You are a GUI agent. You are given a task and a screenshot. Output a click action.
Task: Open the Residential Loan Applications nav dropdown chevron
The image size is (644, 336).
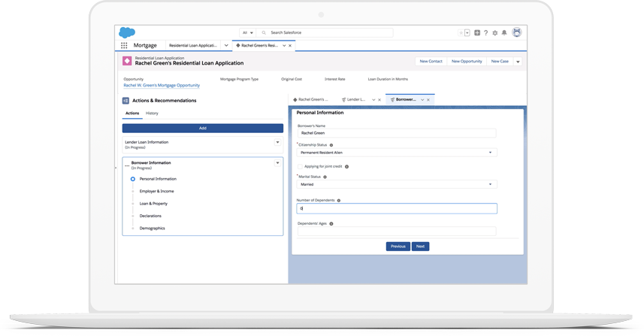pyautogui.click(x=226, y=46)
